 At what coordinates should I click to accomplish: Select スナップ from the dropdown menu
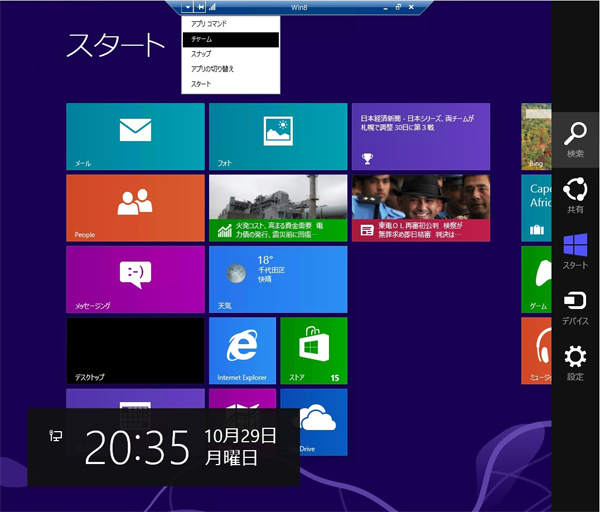click(x=231, y=54)
